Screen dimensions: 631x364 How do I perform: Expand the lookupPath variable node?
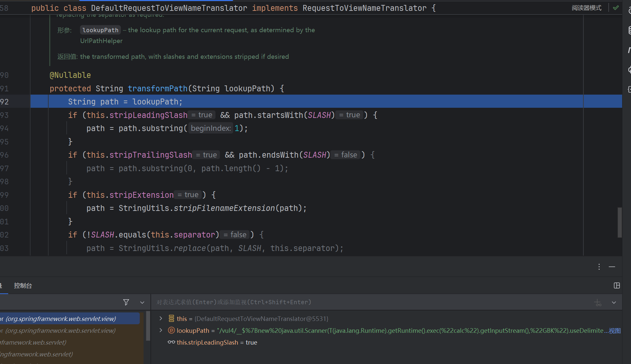pyautogui.click(x=161, y=330)
